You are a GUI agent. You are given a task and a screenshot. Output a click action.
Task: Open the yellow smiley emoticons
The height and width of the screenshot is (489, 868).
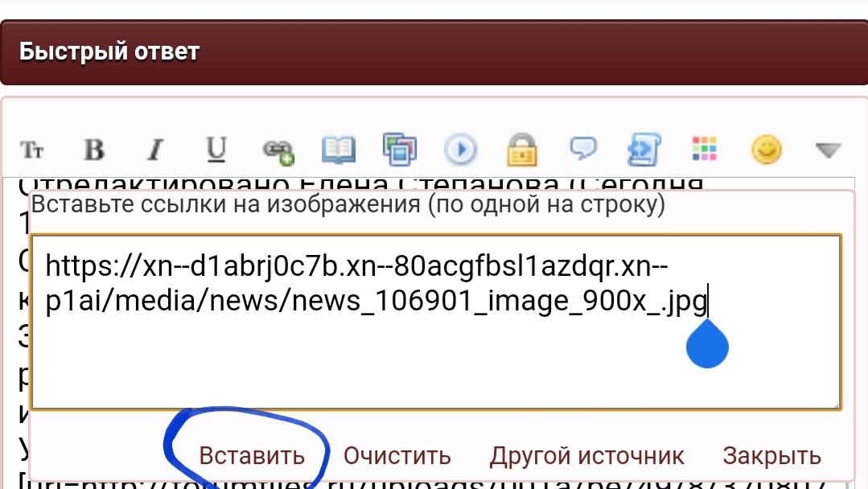[767, 150]
